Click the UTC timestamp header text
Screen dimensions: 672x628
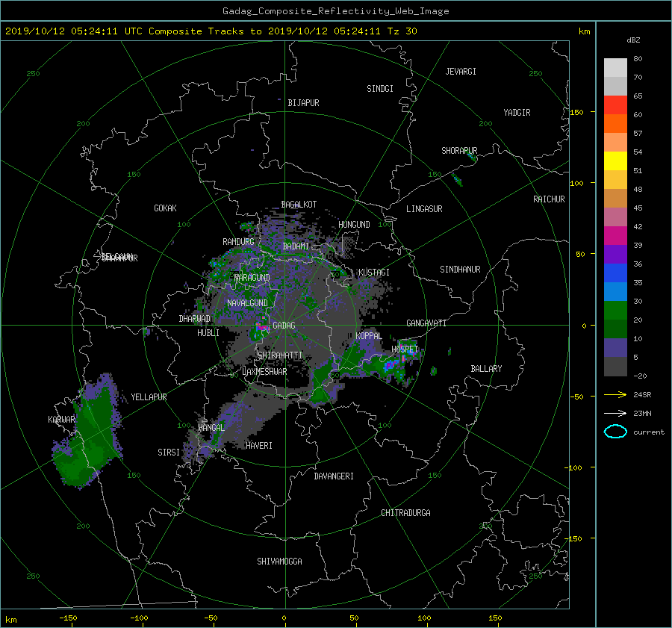pyautogui.click(x=211, y=31)
